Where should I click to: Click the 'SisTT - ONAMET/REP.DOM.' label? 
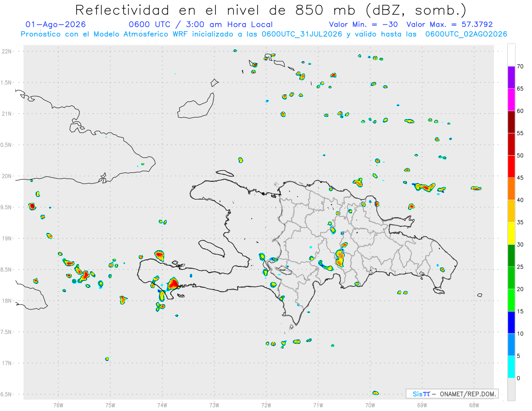(452, 394)
